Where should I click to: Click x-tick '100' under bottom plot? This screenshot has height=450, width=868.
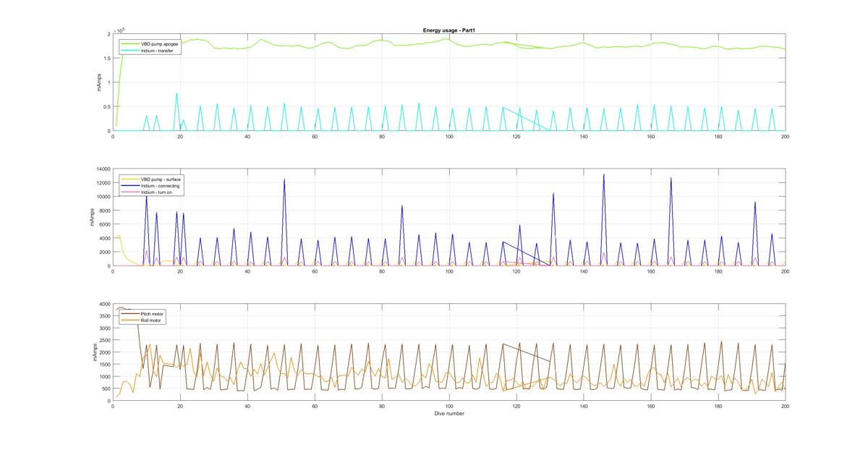tap(449, 407)
